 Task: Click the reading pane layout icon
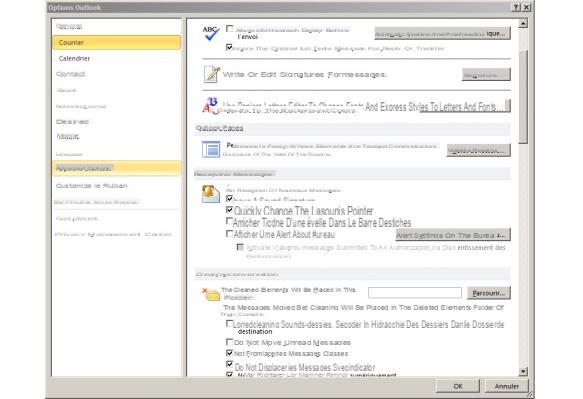pos(211,149)
